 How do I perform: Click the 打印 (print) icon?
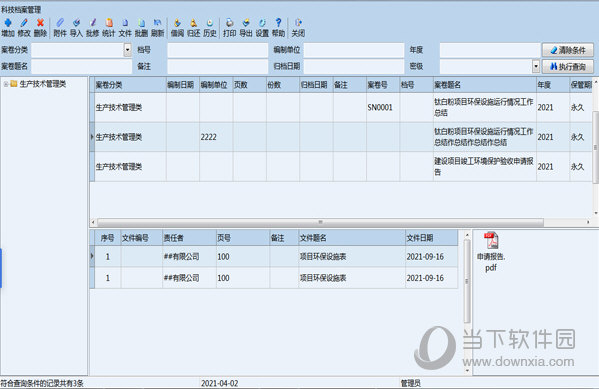[230, 28]
